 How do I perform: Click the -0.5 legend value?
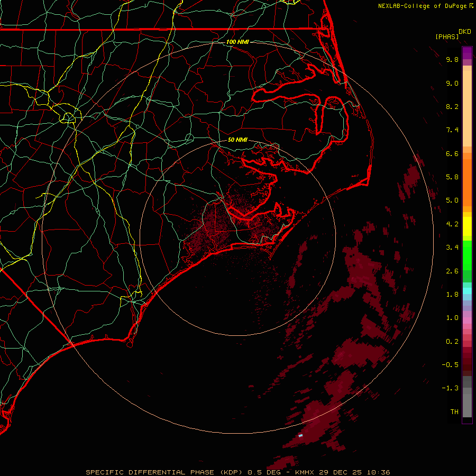click(x=450, y=365)
